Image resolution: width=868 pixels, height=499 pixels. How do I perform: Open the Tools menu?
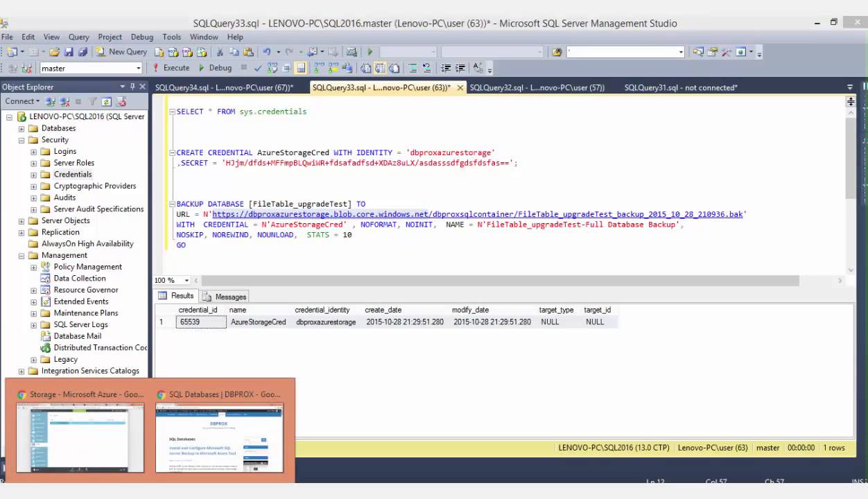[x=172, y=37]
